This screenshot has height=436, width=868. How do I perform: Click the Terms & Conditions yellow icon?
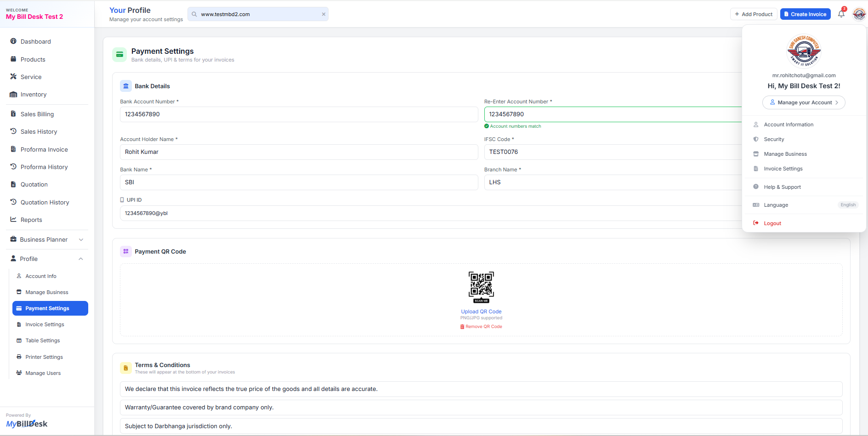[x=126, y=368]
